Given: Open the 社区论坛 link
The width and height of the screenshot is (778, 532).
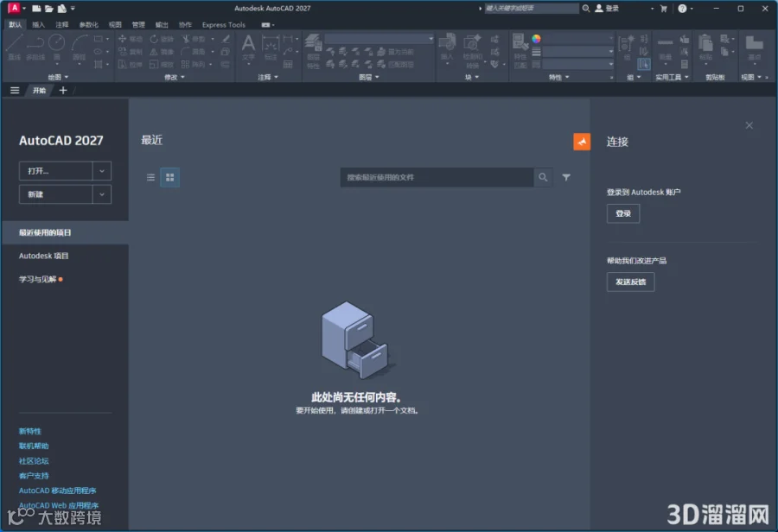Looking at the screenshot, I should pyautogui.click(x=34, y=460).
